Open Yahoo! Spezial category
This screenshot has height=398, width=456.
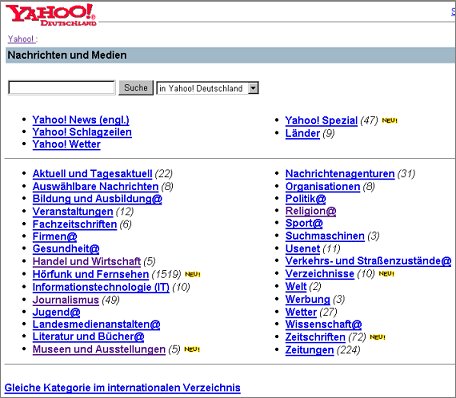(x=321, y=120)
